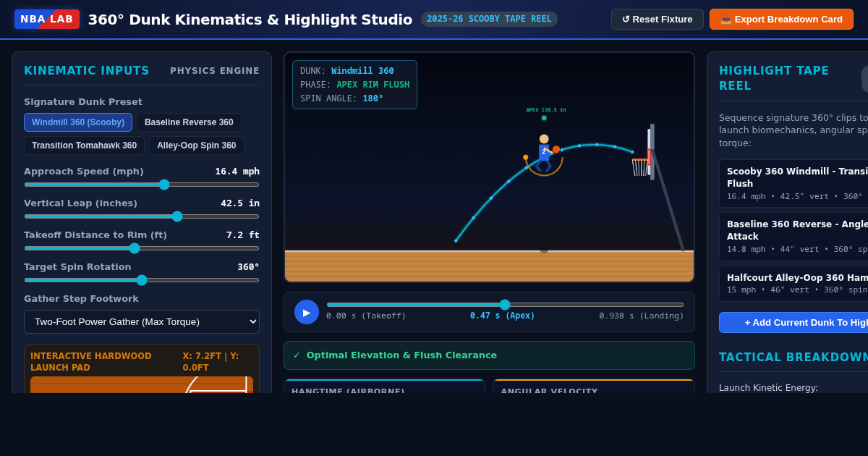Click the 16.4 mph speed value
Image resolution: width=868 pixels, height=456 pixels.
click(237, 172)
